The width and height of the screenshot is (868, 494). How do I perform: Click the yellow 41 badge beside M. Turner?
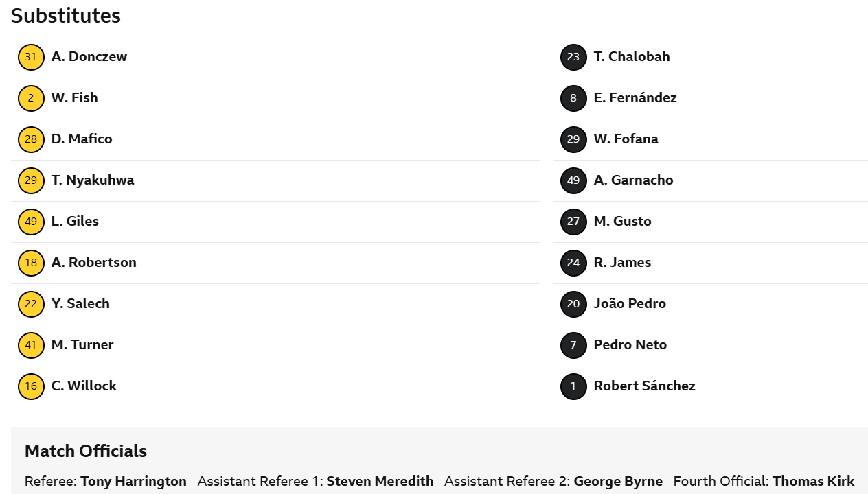31,345
